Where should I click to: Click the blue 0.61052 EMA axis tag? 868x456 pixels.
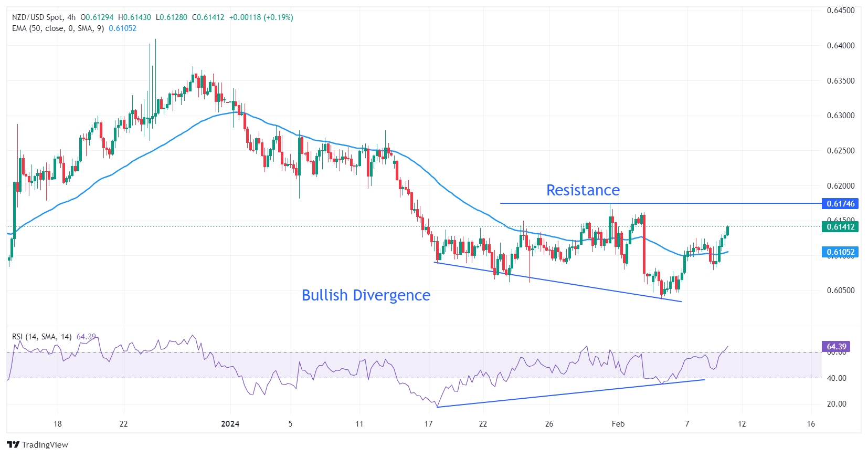pyautogui.click(x=840, y=252)
